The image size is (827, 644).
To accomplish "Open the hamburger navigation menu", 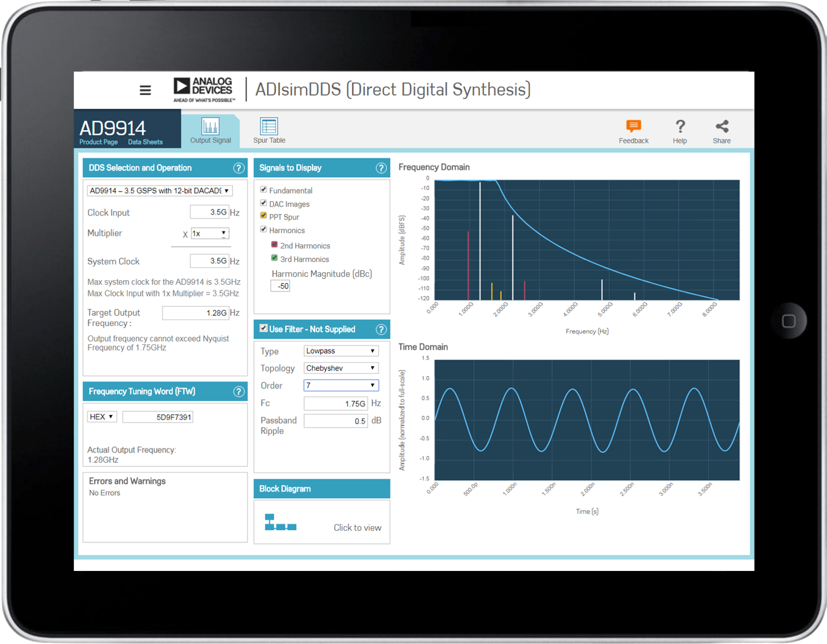I will 145,90.
